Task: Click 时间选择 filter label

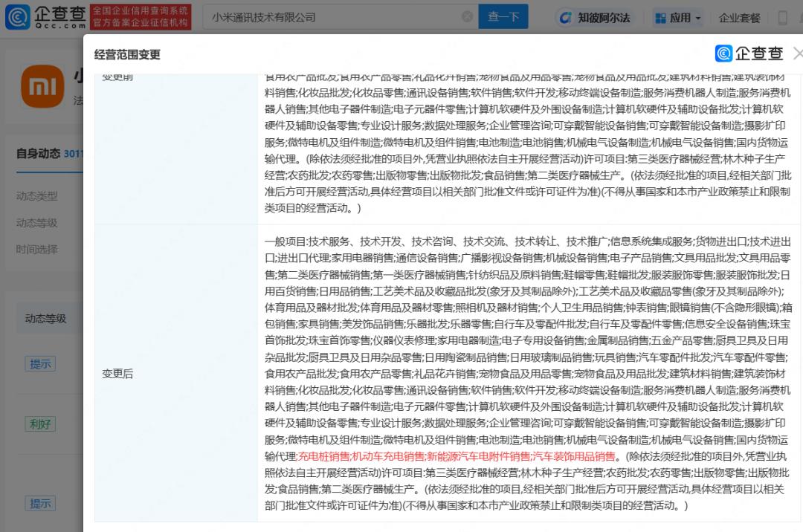Action: point(37,249)
